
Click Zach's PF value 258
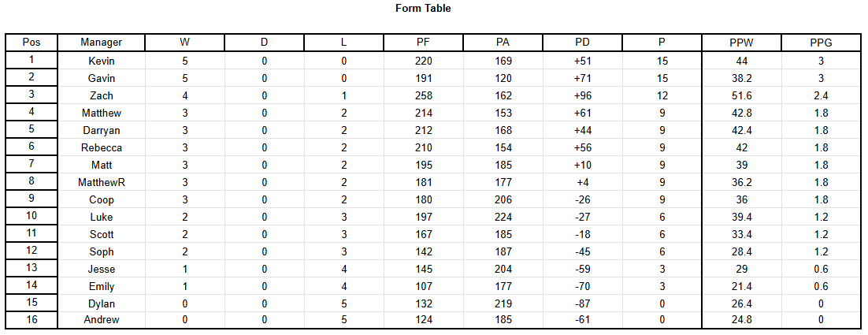click(424, 96)
